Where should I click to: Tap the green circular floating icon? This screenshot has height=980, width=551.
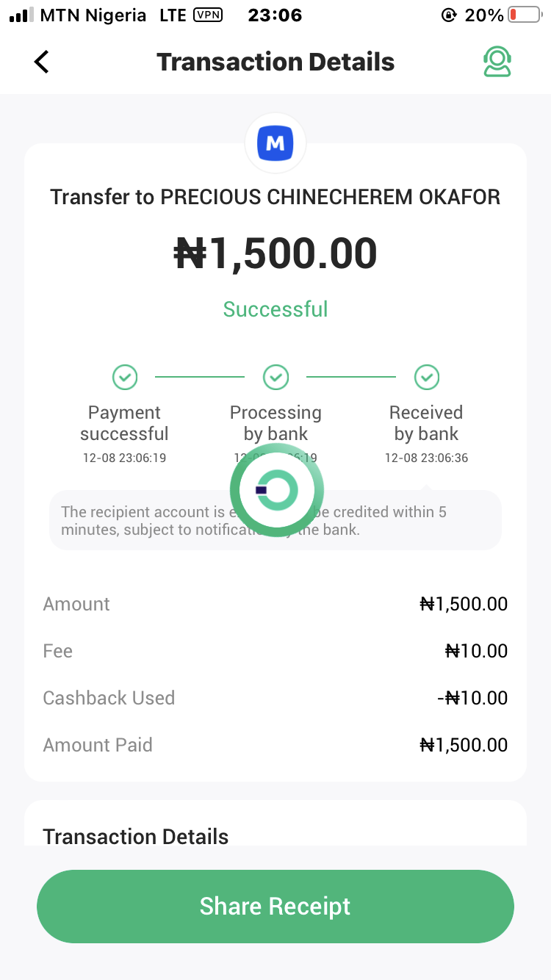click(276, 490)
